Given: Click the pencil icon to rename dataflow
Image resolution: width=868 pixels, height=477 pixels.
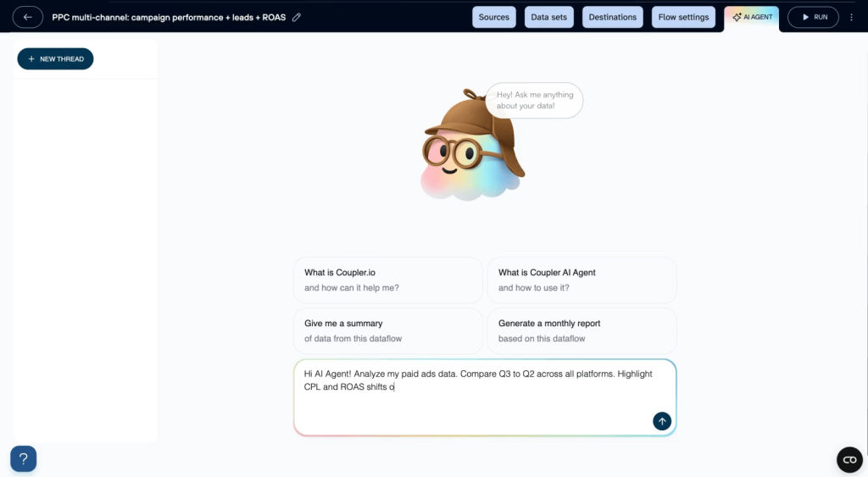Looking at the screenshot, I should coord(296,17).
